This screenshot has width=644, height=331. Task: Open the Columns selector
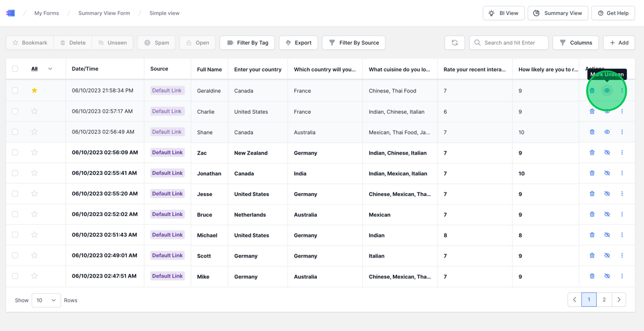tap(576, 43)
